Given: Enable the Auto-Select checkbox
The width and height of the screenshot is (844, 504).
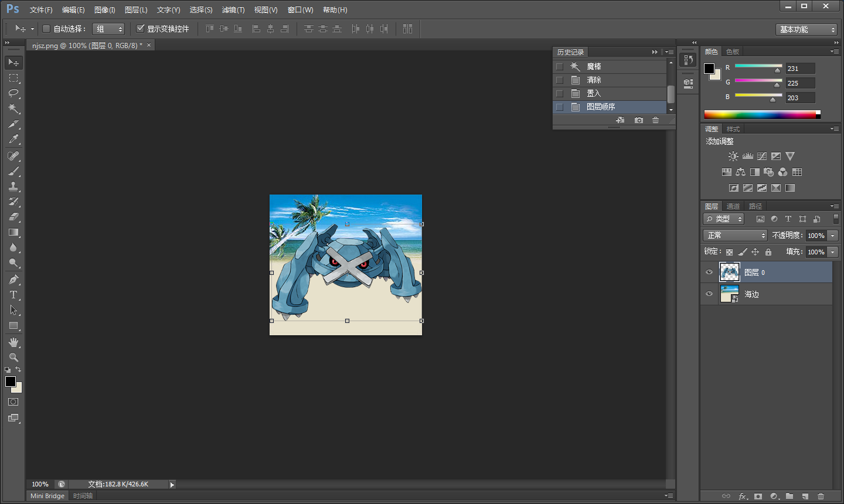Looking at the screenshot, I should 46,29.
